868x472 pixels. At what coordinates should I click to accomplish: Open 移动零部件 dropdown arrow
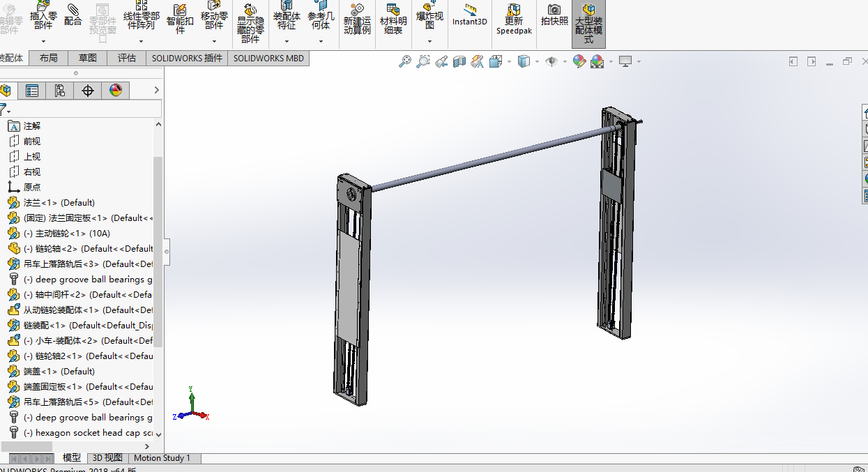(214, 41)
